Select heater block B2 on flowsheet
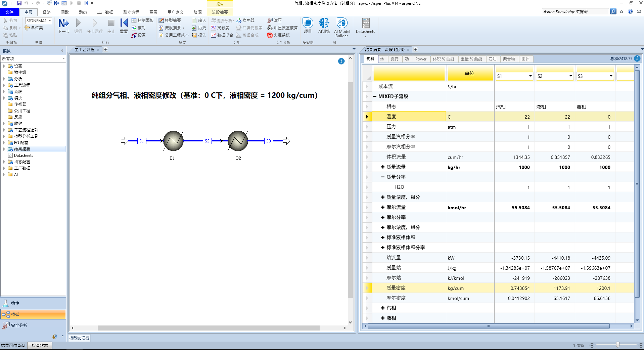This screenshot has height=350, width=644. coord(238,141)
